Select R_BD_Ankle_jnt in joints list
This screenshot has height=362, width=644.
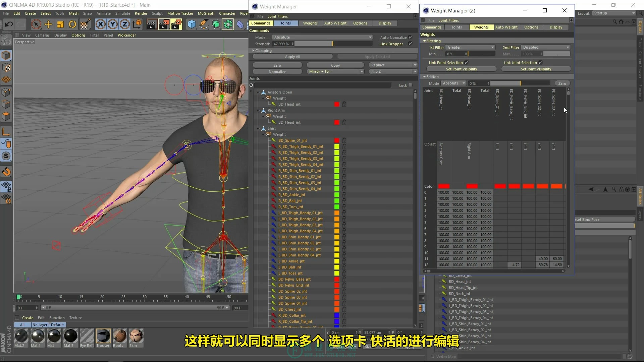pyautogui.click(x=291, y=195)
